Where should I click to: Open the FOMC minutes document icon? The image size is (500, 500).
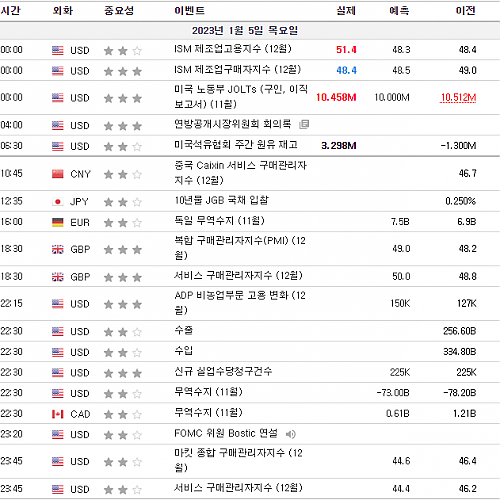tap(304, 124)
